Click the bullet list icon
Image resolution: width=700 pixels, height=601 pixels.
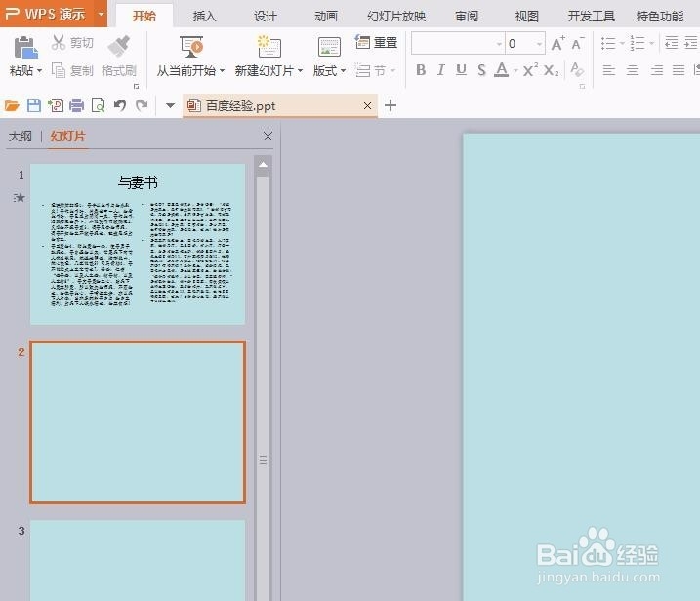608,43
